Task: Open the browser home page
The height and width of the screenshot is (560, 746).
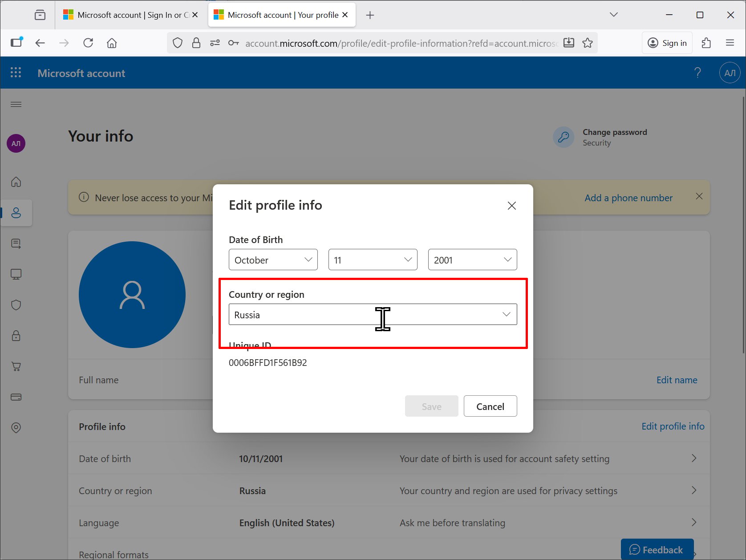Action: pos(112,43)
